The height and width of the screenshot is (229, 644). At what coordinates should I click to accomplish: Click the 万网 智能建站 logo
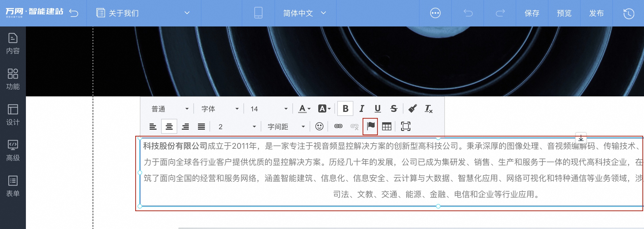[x=34, y=12]
